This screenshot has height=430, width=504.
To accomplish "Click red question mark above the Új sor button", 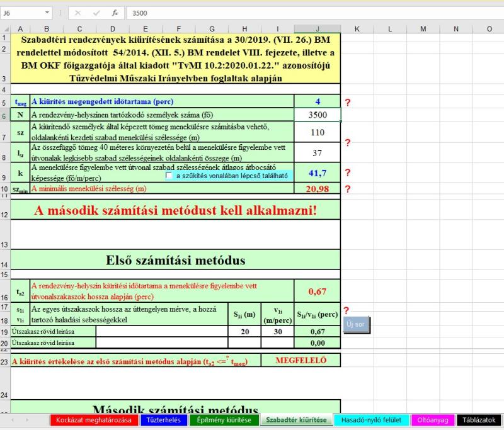I will point(346,310).
